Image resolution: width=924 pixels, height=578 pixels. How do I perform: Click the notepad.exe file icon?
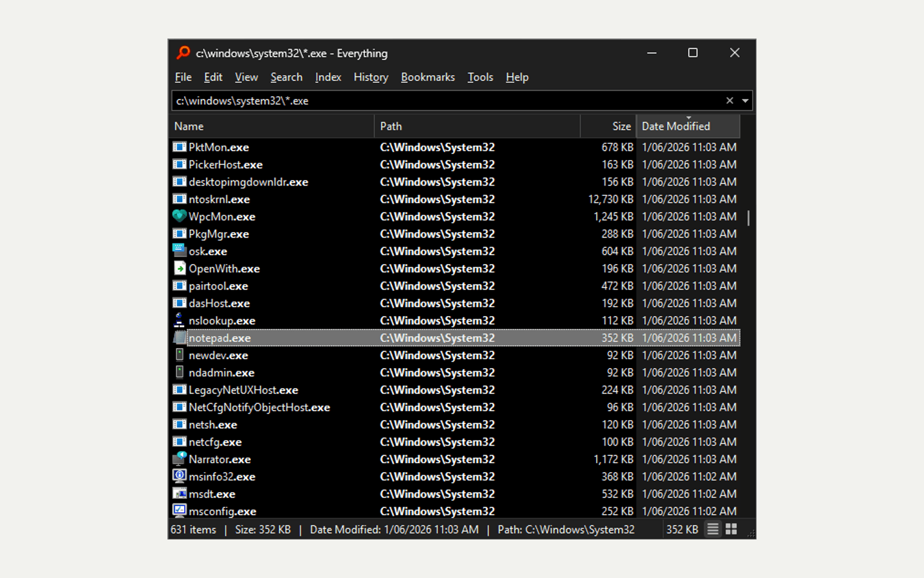tap(180, 338)
